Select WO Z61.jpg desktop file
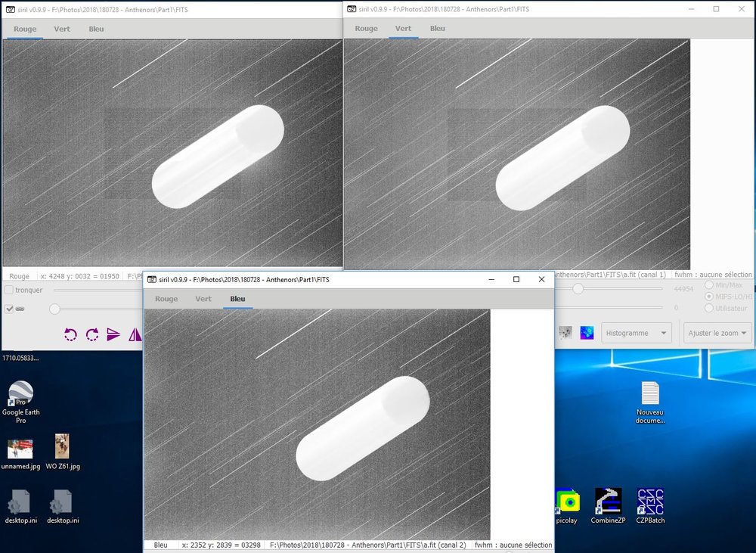Viewport: 756px width, 553px height. click(63, 452)
